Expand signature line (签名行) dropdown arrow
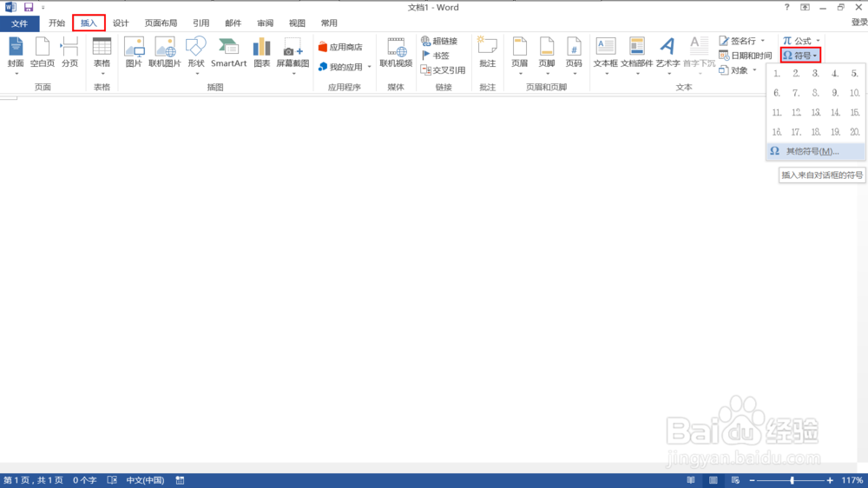Image resolution: width=868 pixels, height=488 pixels. coord(763,41)
